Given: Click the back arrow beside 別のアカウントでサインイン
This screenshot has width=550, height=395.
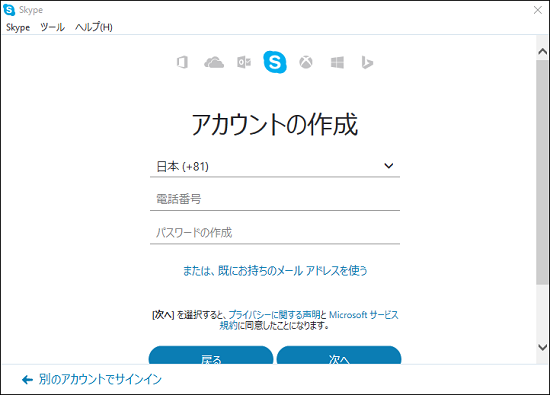Looking at the screenshot, I should [27, 380].
